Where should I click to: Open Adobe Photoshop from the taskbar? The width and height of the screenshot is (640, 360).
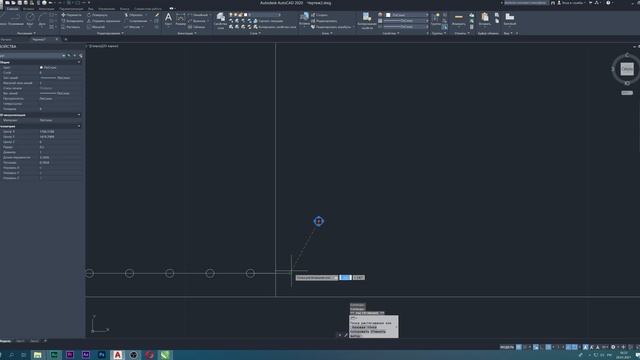click(x=102, y=355)
